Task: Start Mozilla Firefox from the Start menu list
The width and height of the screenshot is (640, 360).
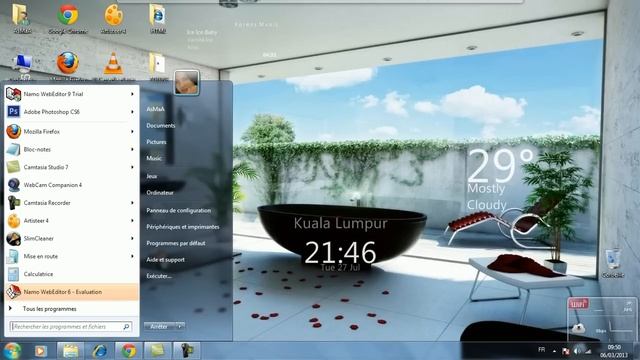Action: (71, 131)
